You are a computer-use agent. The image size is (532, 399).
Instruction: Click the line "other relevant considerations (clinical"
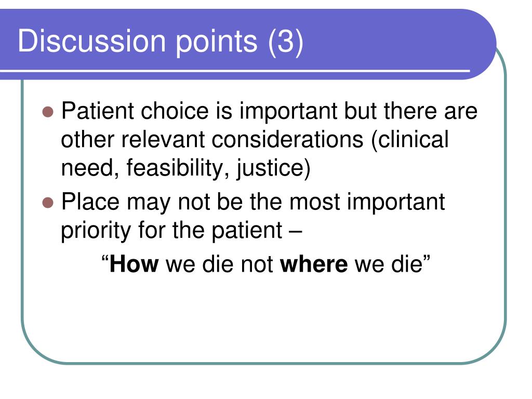[255, 139]
